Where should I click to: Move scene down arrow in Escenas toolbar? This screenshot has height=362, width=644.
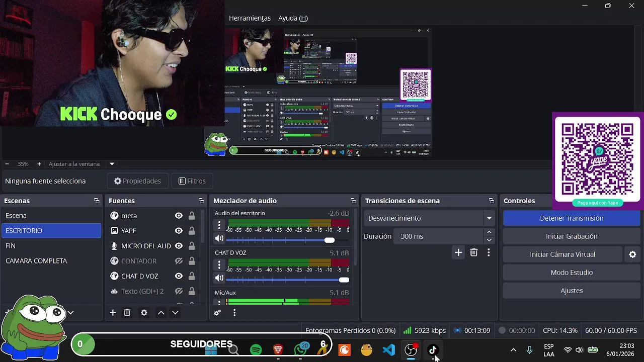pos(71,313)
